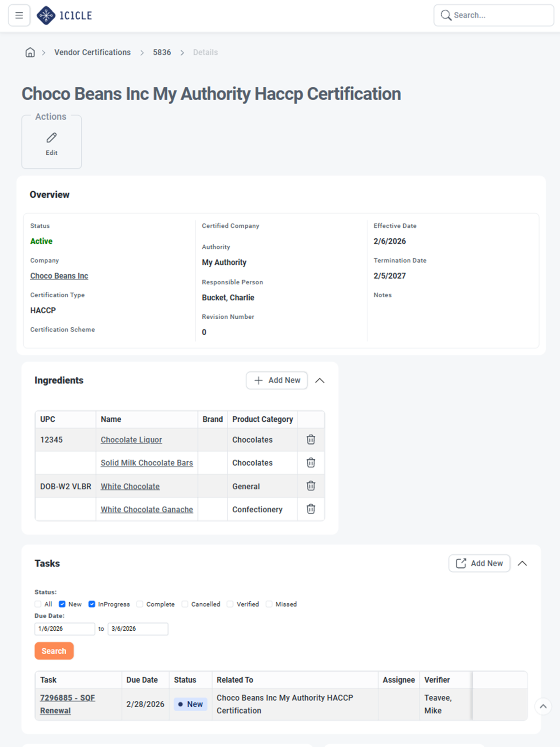Delete the White Chocolate ingredient row
The width and height of the screenshot is (560, 747).
tap(311, 486)
